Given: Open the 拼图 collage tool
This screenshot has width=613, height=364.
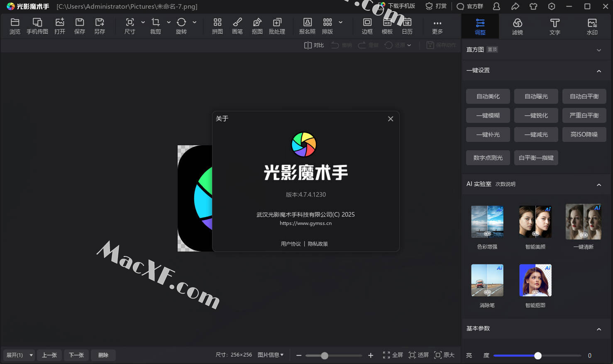Looking at the screenshot, I should point(217,26).
